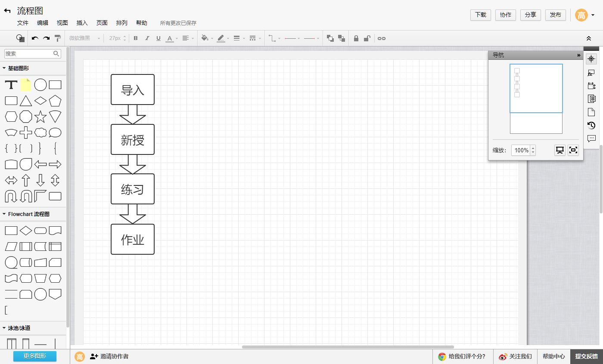Viewport: 603px width, 364px height.
Task: Open the account dropdown arrow near avatar
Action: tap(593, 15)
